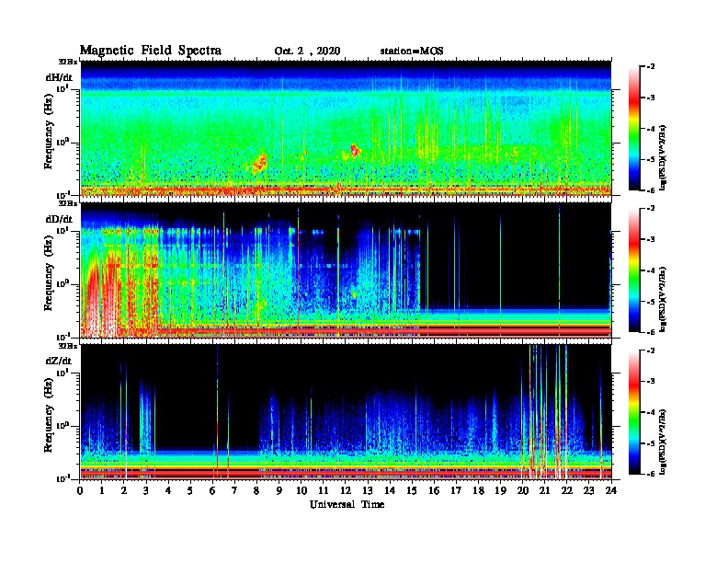Click the 32Hz label of dZ/dt panel
Image resolution: width=728 pixels, height=563 pixels.
(68, 346)
